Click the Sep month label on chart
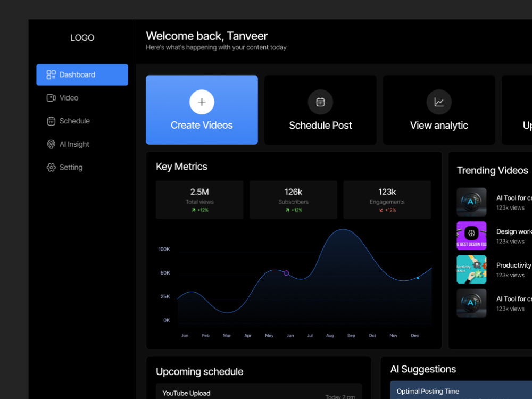 (x=351, y=336)
